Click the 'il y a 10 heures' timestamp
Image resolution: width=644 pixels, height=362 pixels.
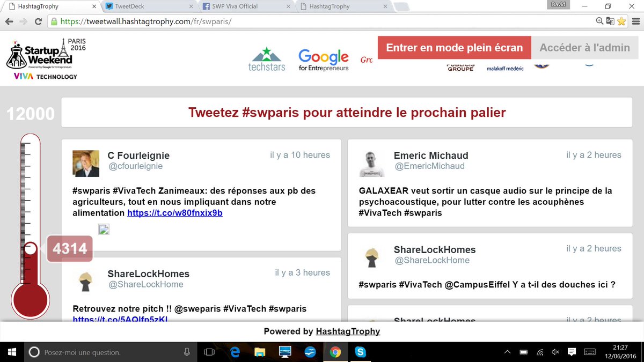click(x=300, y=155)
